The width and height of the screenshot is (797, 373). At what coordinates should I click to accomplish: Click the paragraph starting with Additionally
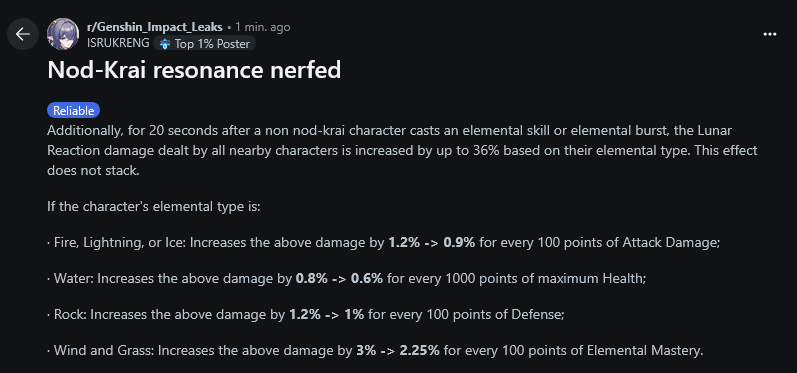pos(402,151)
